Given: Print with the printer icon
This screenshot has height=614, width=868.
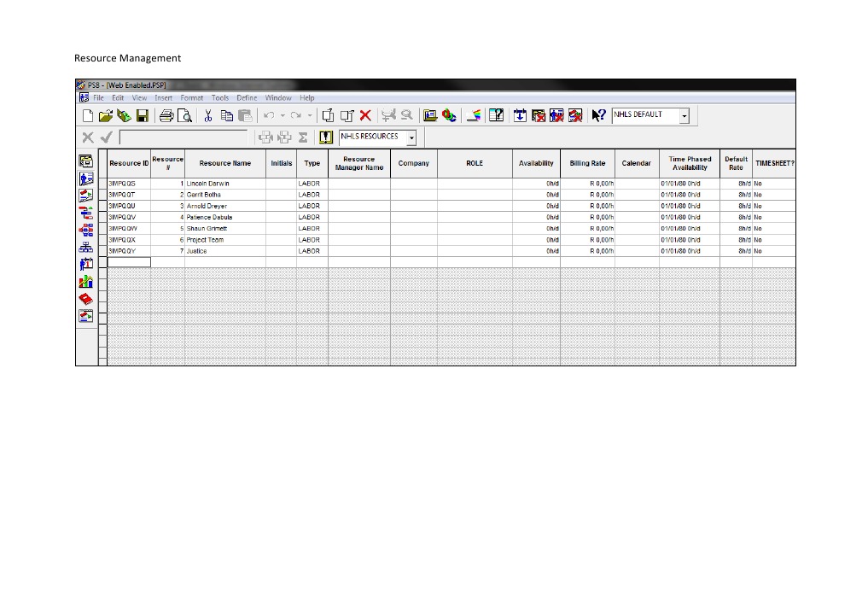Looking at the screenshot, I should 166,116.
